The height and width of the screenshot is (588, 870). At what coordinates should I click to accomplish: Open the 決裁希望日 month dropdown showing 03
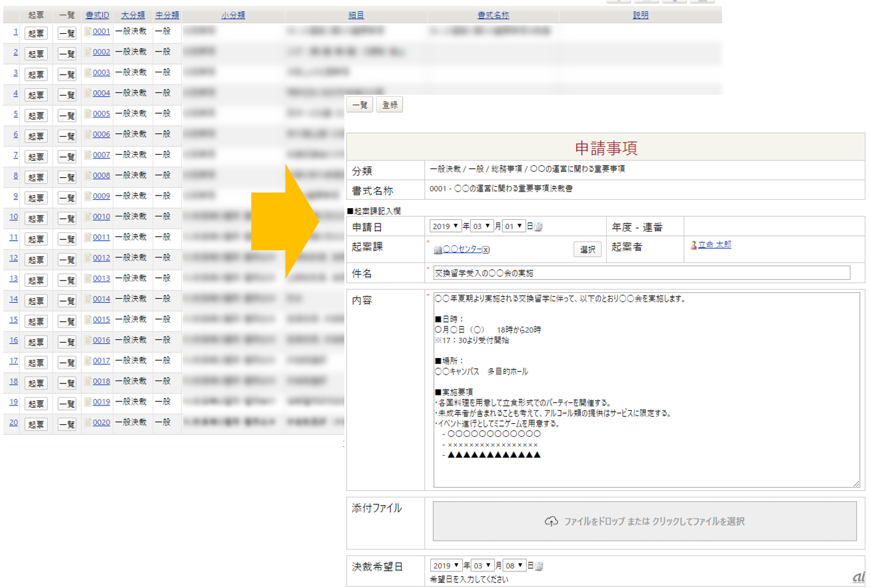[482, 565]
